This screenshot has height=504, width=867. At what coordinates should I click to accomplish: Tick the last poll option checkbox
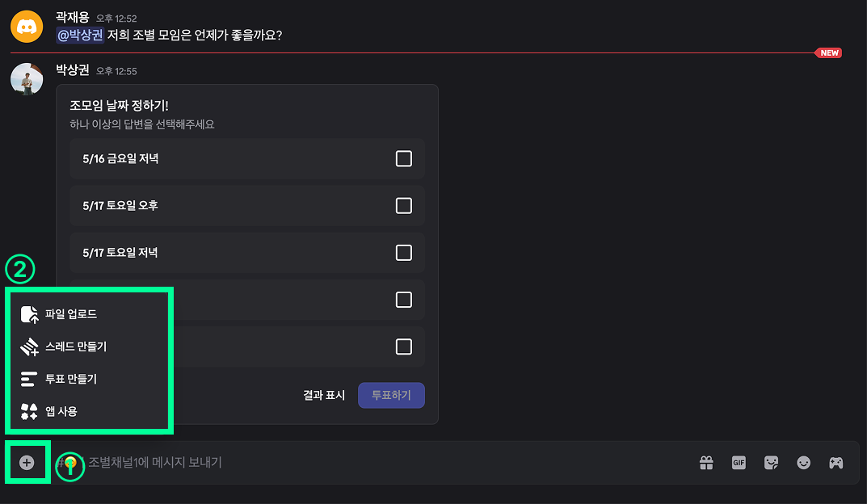click(x=404, y=346)
